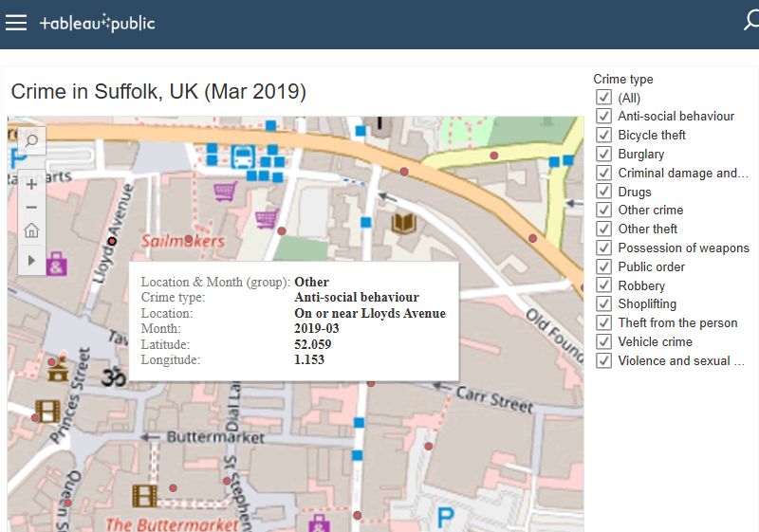
Task: Uncheck the Bicycle theft checkbox
Action: pyautogui.click(x=603, y=136)
